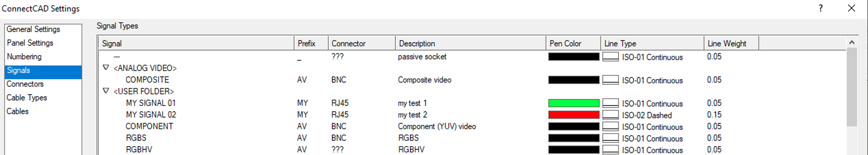Click the line type icon for passive socket
Image resolution: width=868 pixels, height=155 pixels.
click(x=610, y=56)
